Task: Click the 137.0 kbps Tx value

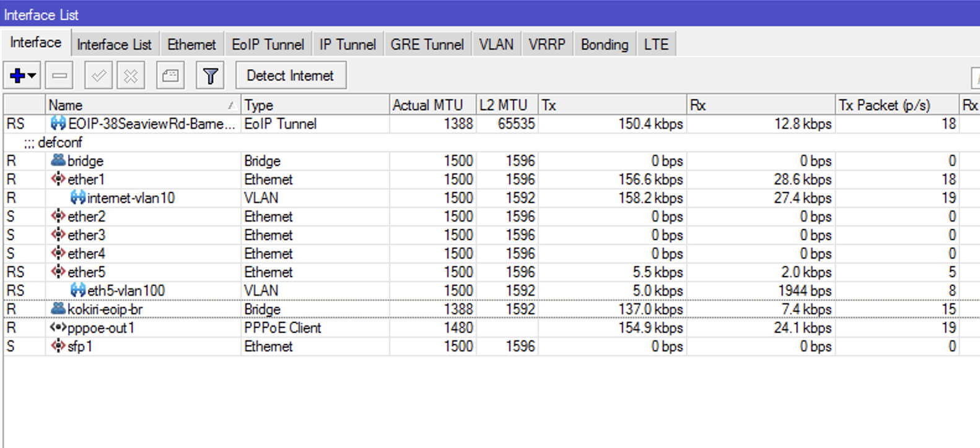Action: coord(650,309)
